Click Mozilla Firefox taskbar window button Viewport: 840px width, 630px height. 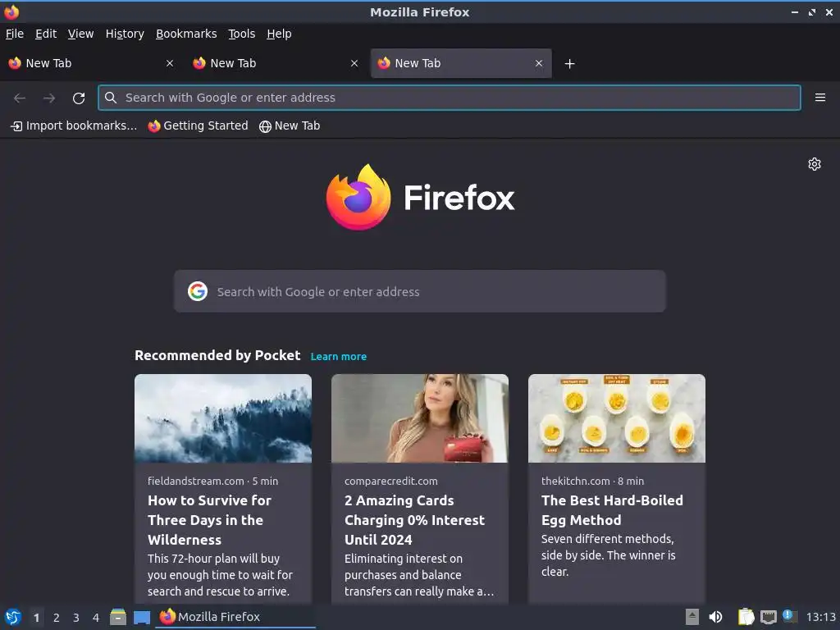[235, 617]
